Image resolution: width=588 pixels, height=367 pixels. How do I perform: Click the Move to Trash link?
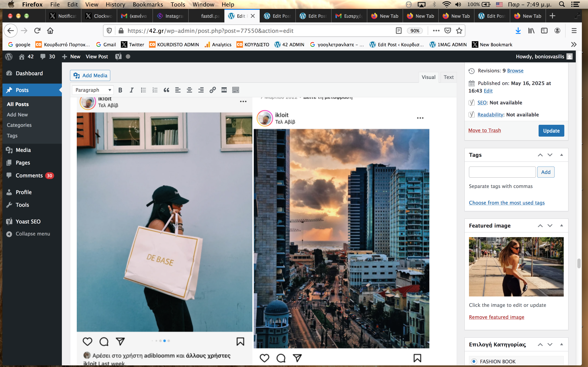point(484,130)
